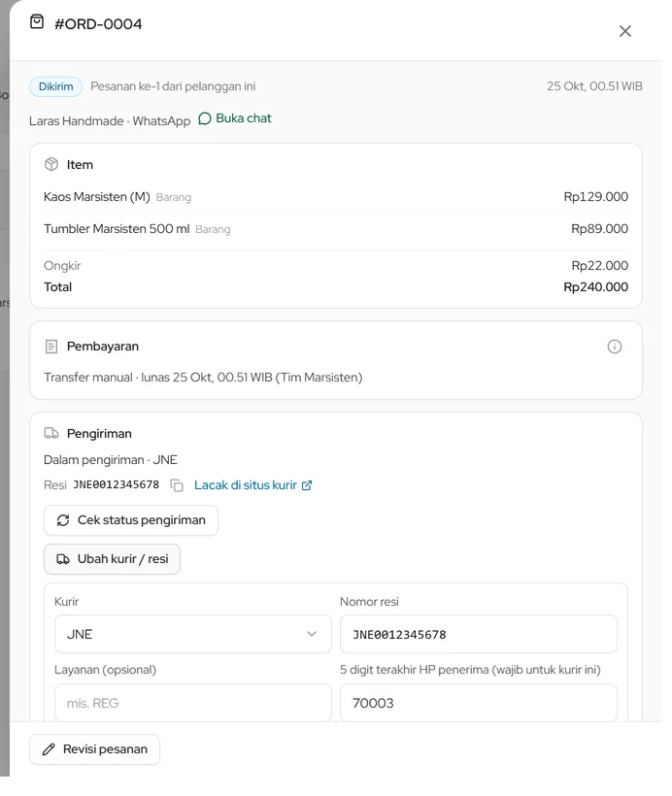Click Ubah kurir / resi button

point(112,559)
